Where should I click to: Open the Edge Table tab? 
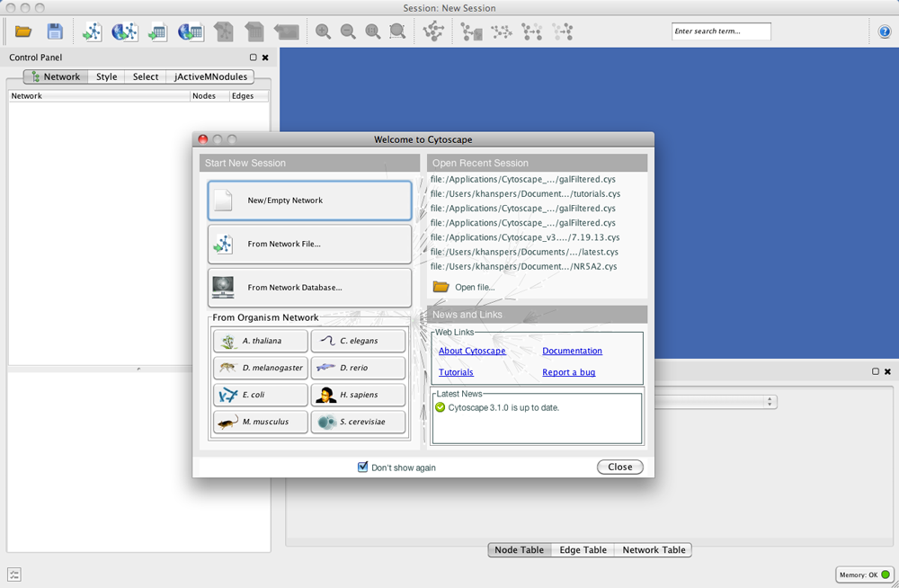tap(583, 549)
